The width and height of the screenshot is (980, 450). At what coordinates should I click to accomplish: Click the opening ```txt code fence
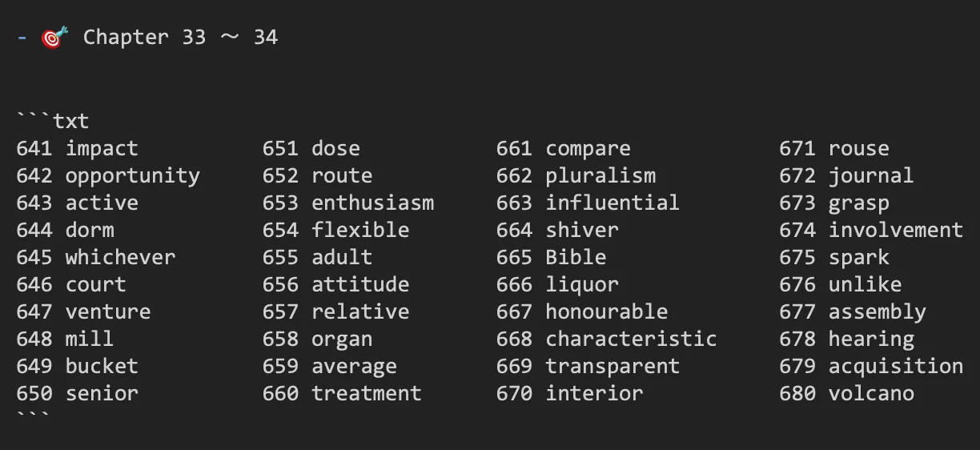pyautogui.click(x=53, y=122)
